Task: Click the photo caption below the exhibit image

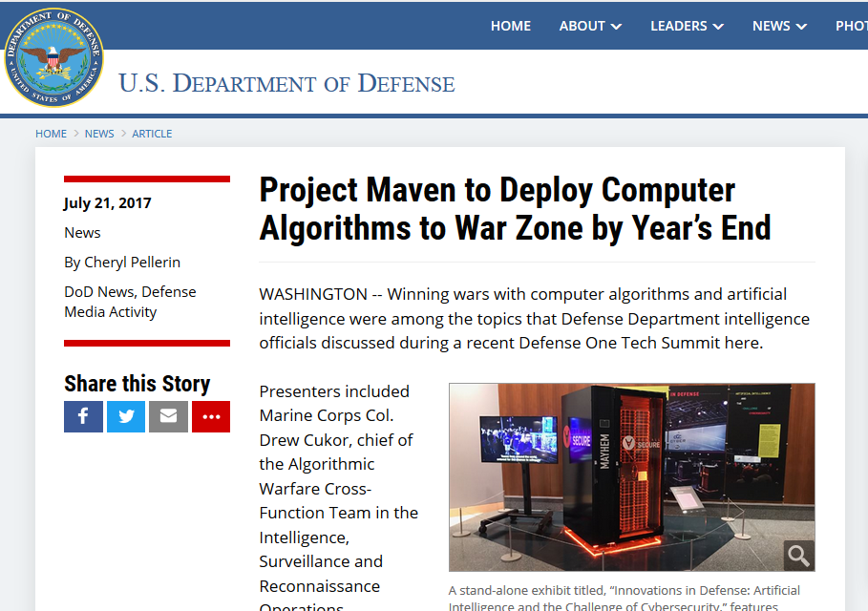Action: (x=625, y=597)
